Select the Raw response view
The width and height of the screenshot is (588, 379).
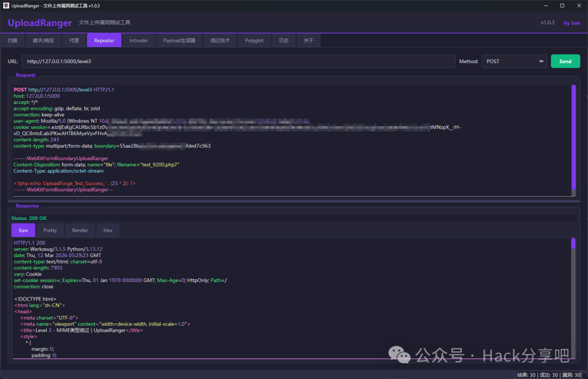point(23,230)
